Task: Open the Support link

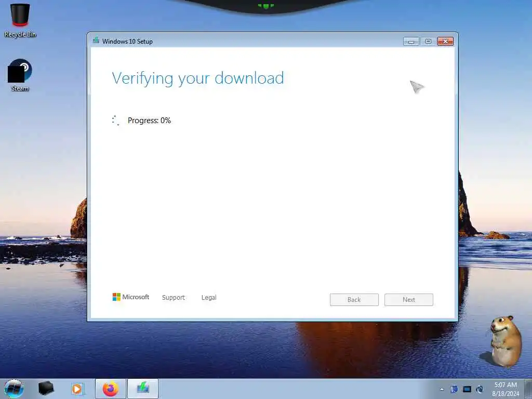Action: tap(174, 298)
